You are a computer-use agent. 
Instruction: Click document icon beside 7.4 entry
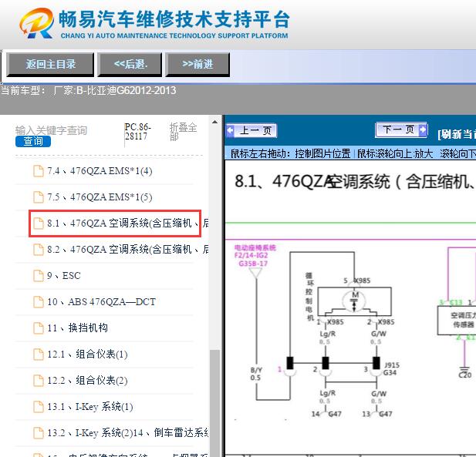click(x=39, y=171)
